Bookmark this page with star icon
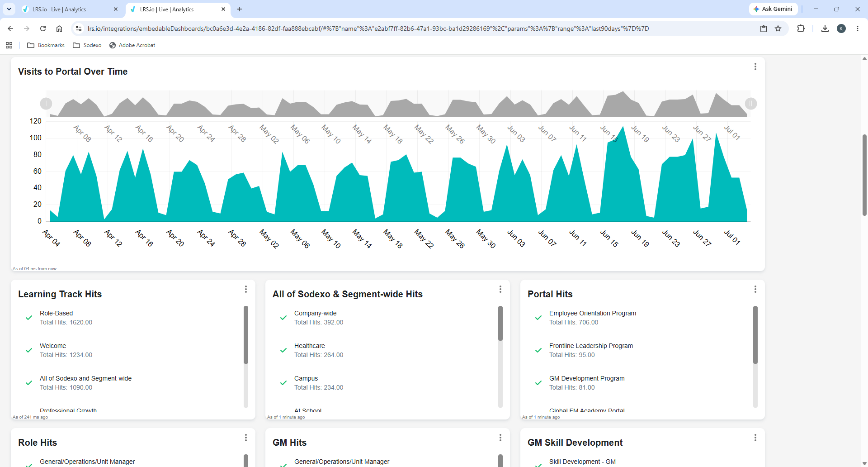The width and height of the screenshot is (868, 467). [x=778, y=29]
